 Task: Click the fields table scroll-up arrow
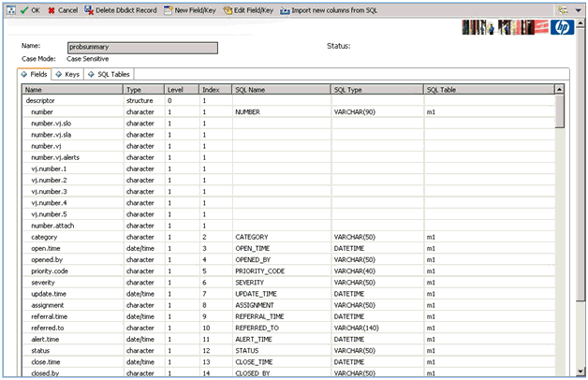coord(559,89)
